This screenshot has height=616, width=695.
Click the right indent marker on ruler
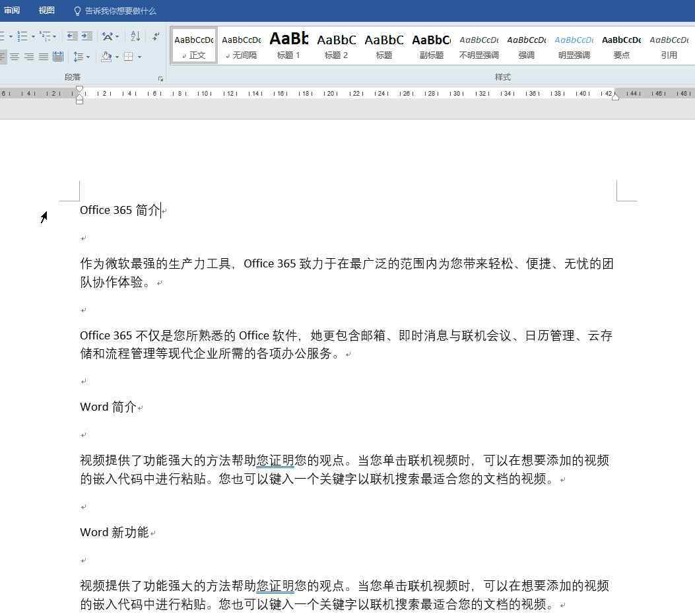click(x=615, y=97)
